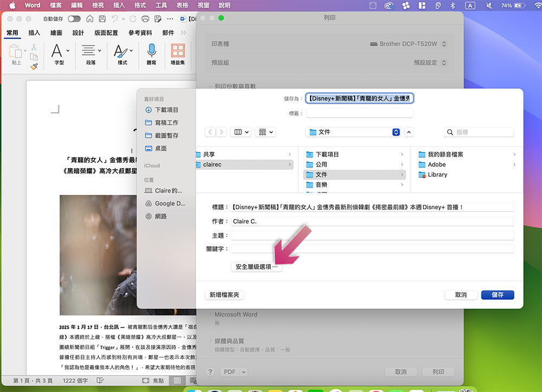The width and height of the screenshot is (542, 392).
Task: Open the PDF dropdown in print dialog
Action: click(234, 372)
